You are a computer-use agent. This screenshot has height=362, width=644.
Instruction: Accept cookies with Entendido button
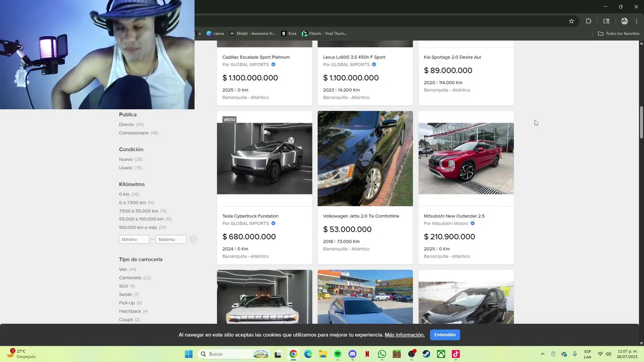click(445, 335)
